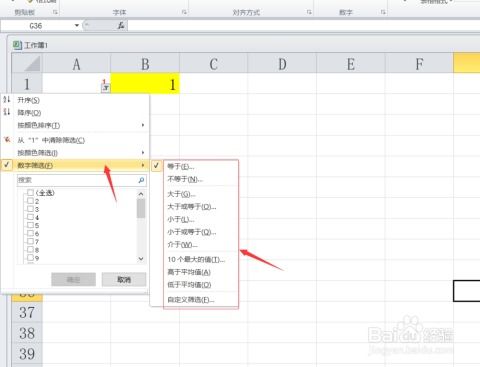The image size is (480, 367).
Task: Expand the 按颜色筛选 submenu
Action: [75, 153]
